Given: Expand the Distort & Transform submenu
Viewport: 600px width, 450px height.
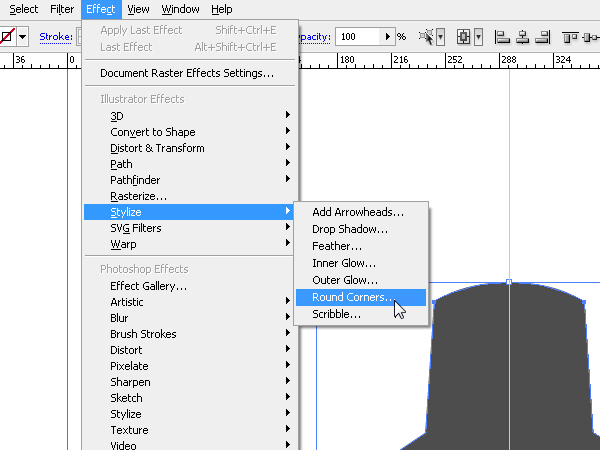Looking at the screenshot, I should [157, 148].
